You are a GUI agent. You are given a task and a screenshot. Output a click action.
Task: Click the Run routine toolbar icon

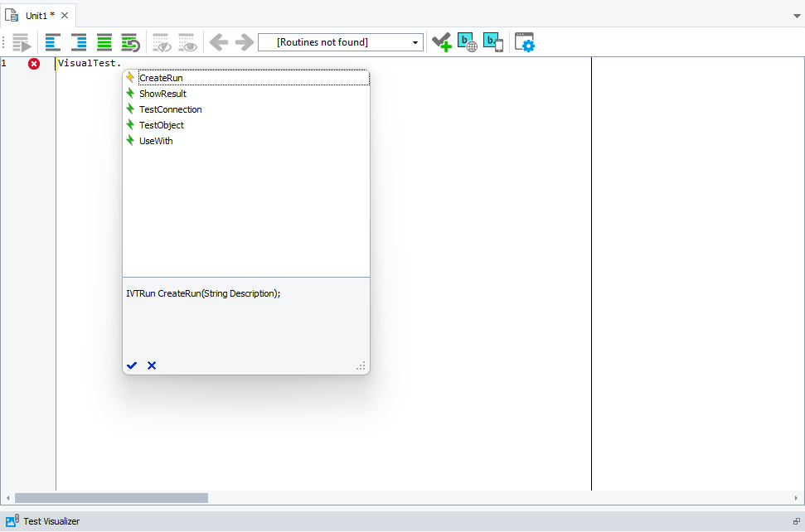click(x=21, y=42)
